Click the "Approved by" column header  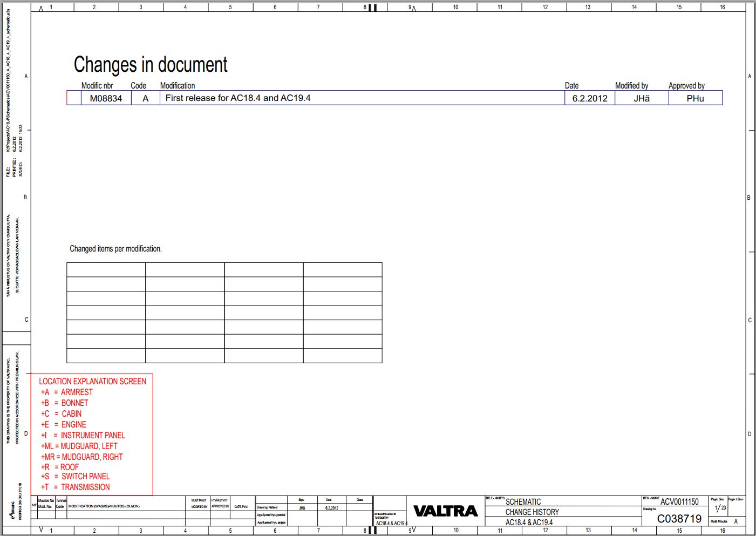coord(686,85)
